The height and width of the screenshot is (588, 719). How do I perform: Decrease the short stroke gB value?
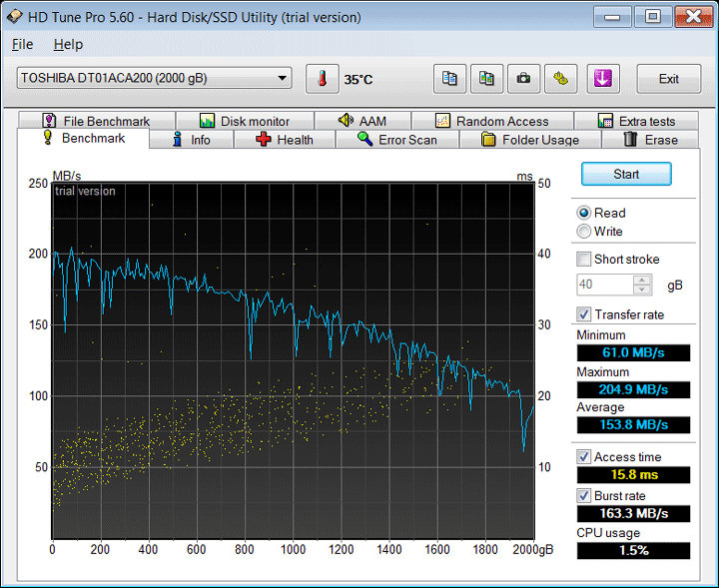643,290
